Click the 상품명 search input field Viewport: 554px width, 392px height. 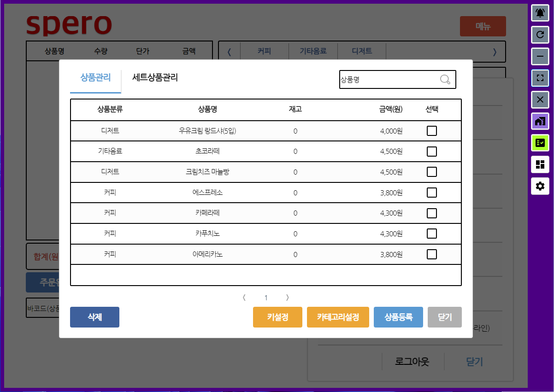tap(388, 80)
